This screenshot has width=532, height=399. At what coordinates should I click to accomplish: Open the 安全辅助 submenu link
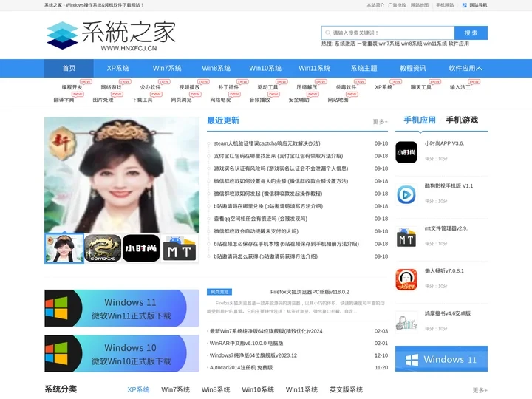click(299, 100)
